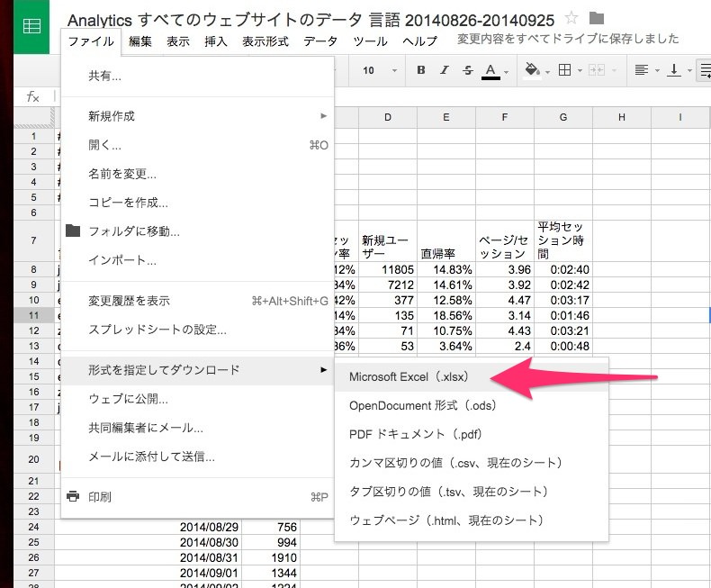The height and width of the screenshot is (588, 711).
Task: Open the データ menu
Action: coord(320,41)
